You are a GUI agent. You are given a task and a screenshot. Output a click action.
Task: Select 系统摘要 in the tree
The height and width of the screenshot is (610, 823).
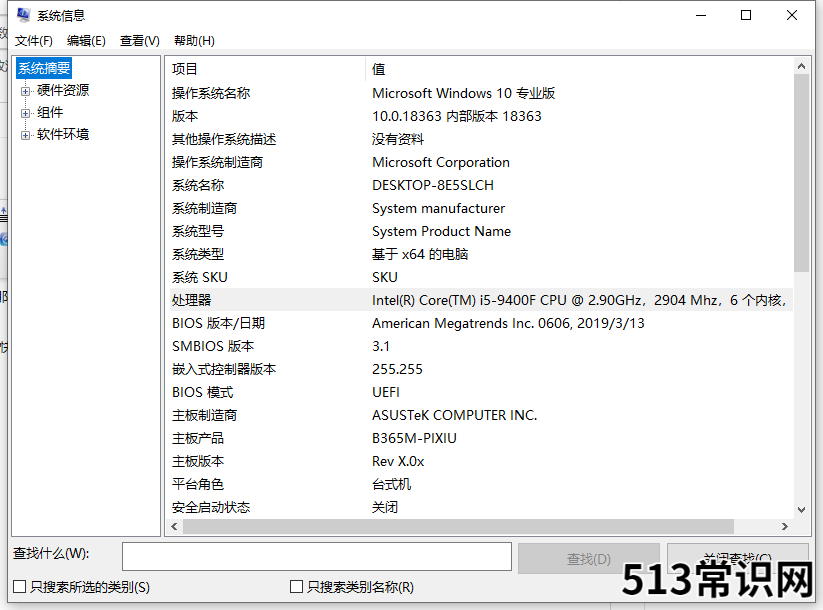44,68
